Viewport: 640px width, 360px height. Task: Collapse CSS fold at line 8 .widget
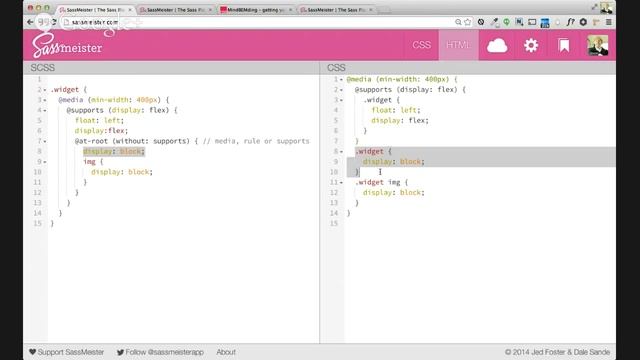341,152
